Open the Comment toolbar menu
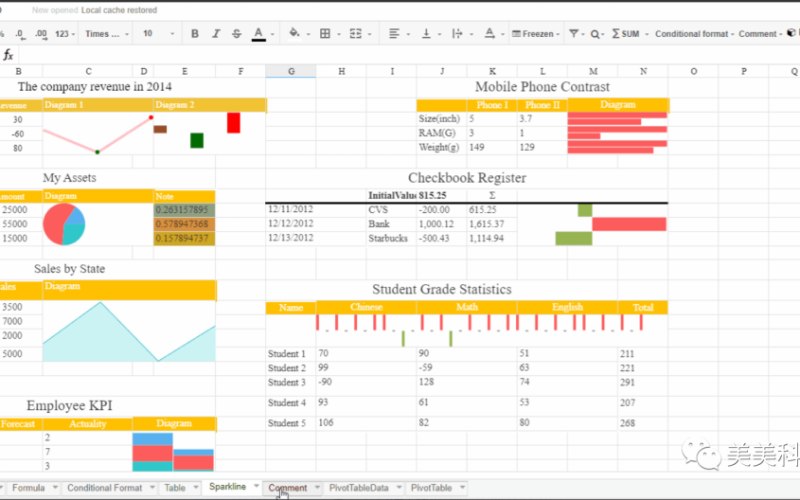This screenshot has height=500, width=800. pyautogui.click(x=760, y=34)
